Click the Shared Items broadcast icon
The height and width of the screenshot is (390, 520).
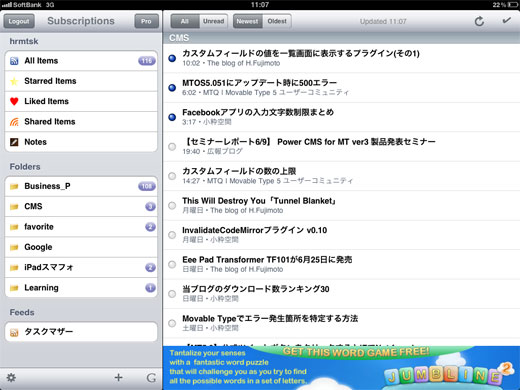[x=14, y=122]
